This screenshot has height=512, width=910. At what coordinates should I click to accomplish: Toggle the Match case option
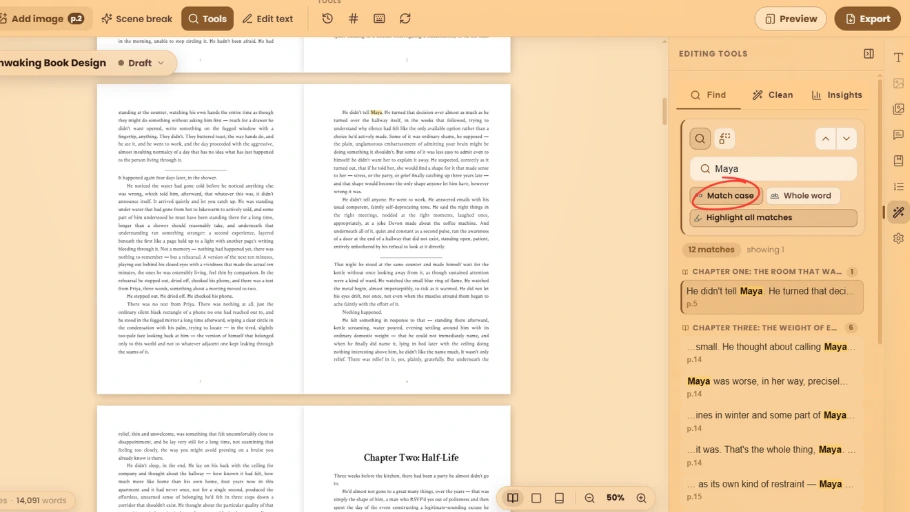pos(726,196)
